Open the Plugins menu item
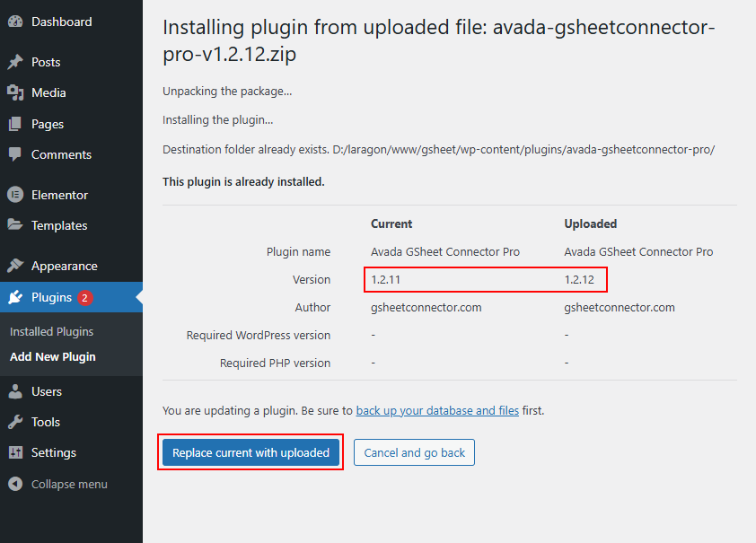Screen dimensions: 756x543 click(51, 297)
